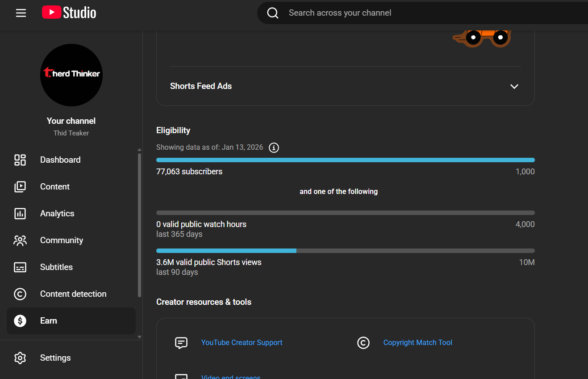The width and height of the screenshot is (588, 379).
Task: Click the Subtitles icon in sidebar
Action: click(x=20, y=267)
